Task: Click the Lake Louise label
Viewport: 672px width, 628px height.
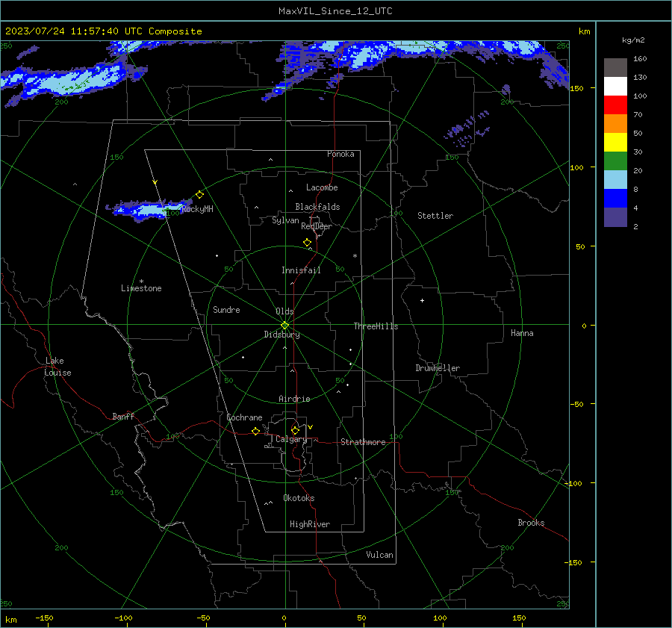Action: 57,367
